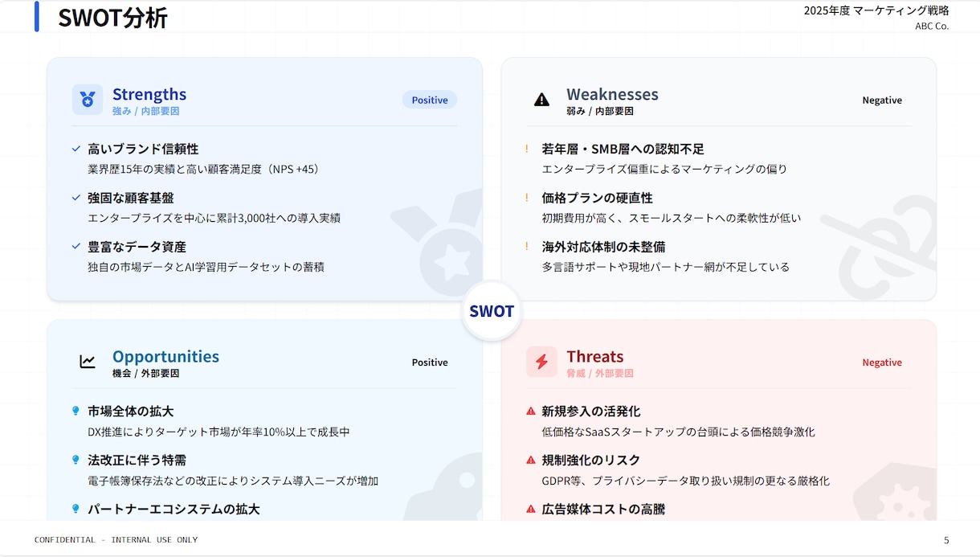Click the subtitle 弱み / 内部要因
The image size is (980, 557).
click(600, 111)
